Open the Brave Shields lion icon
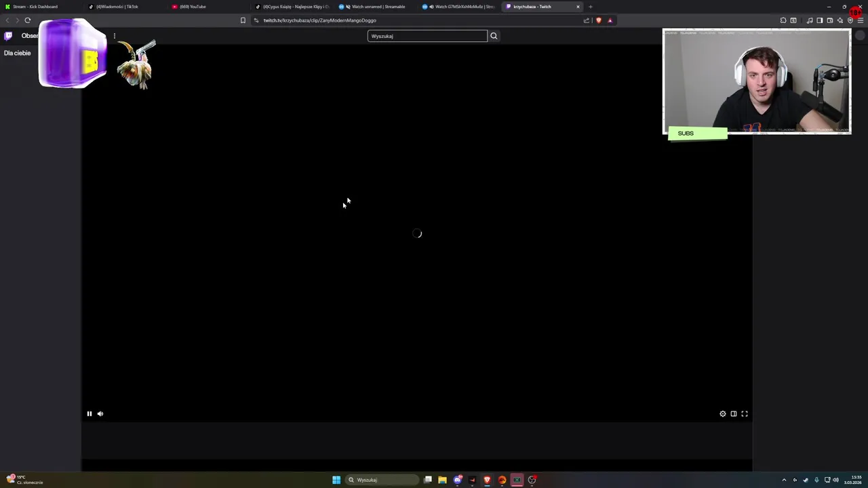 point(598,20)
